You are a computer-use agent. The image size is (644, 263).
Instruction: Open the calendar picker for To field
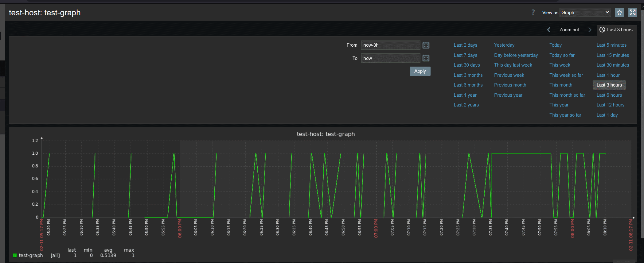426,58
